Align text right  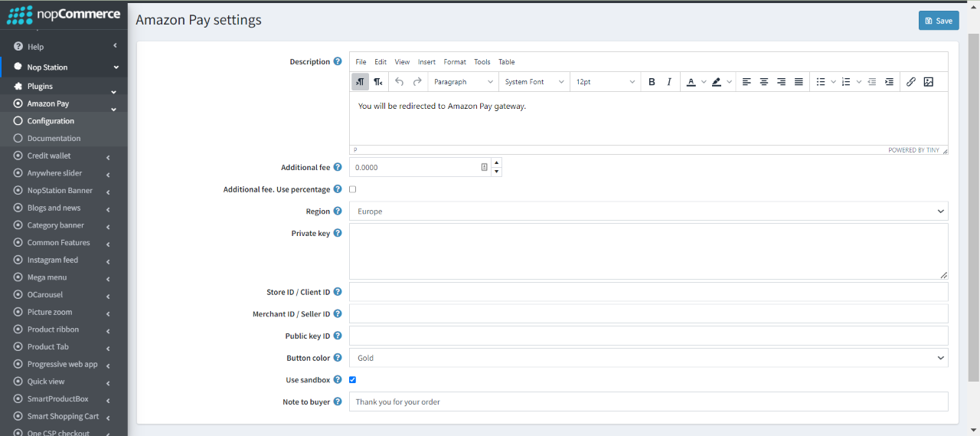click(781, 82)
